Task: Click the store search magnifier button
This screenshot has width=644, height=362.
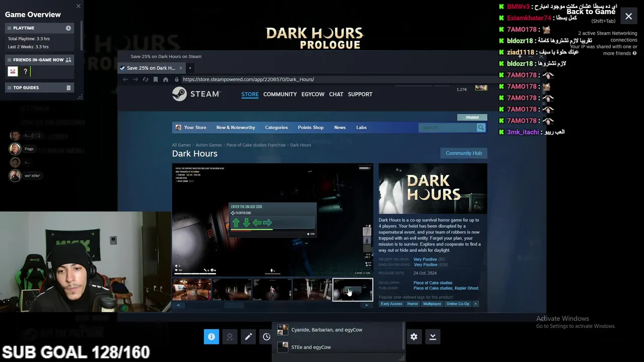Action: [481, 127]
